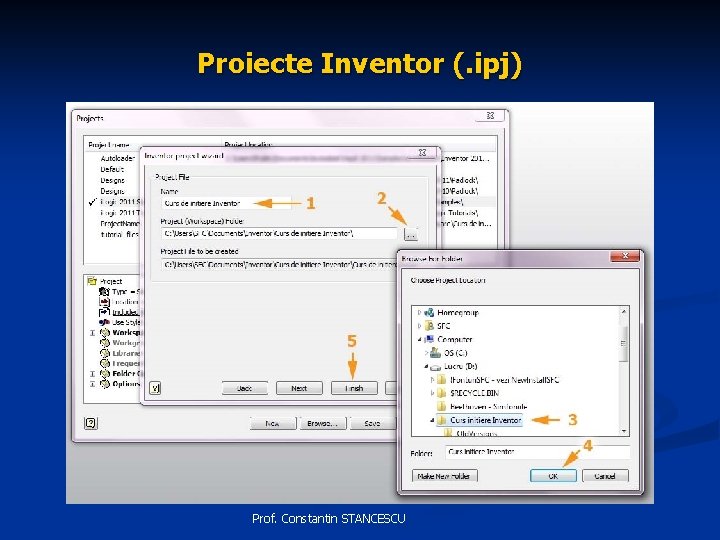The width and height of the screenshot is (720, 540).
Task: Click the Frequently Used icon in tree
Action: coord(105,363)
